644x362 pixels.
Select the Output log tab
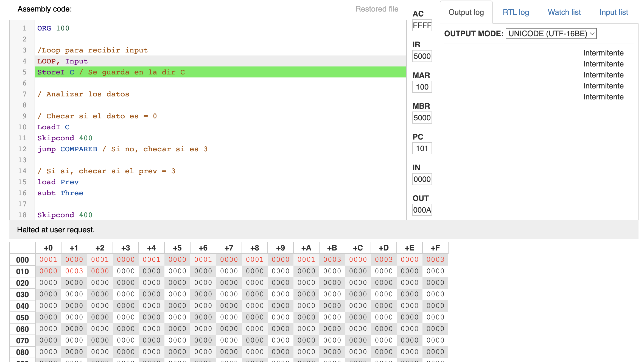(x=466, y=12)
